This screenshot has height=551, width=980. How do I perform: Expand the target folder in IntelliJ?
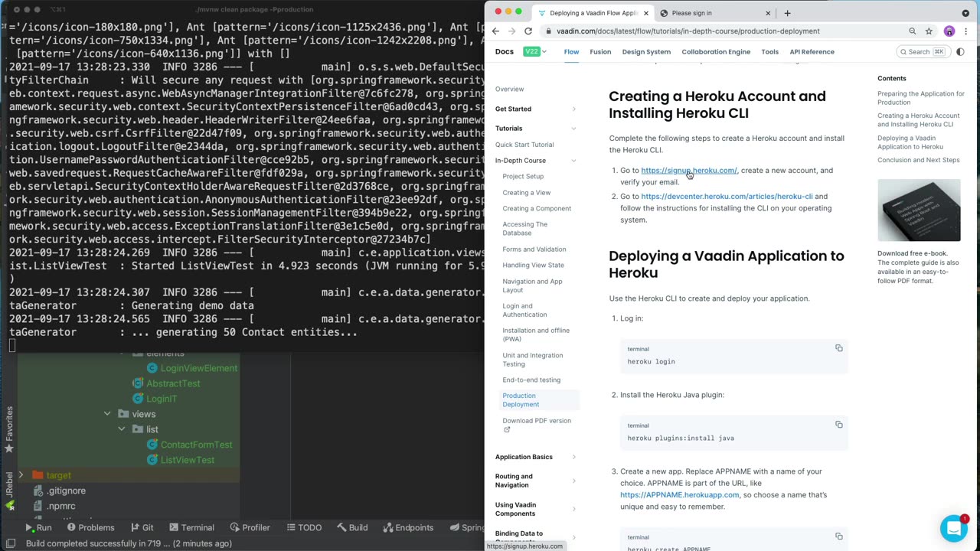click(x=21, y=475)
